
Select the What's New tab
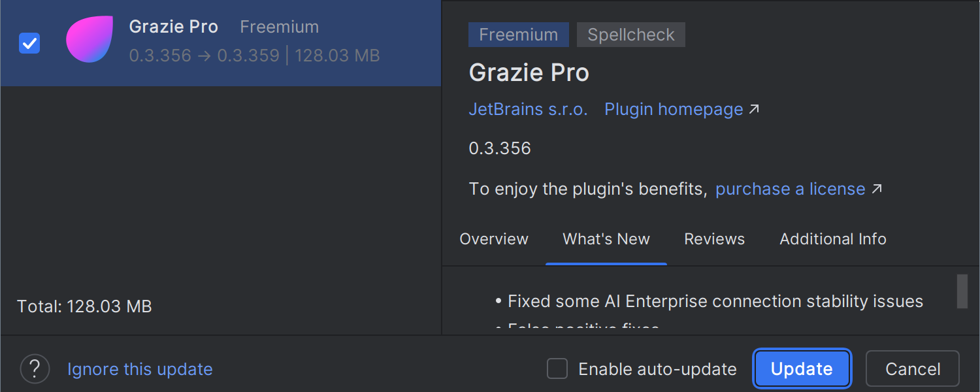tap(606, 239)
